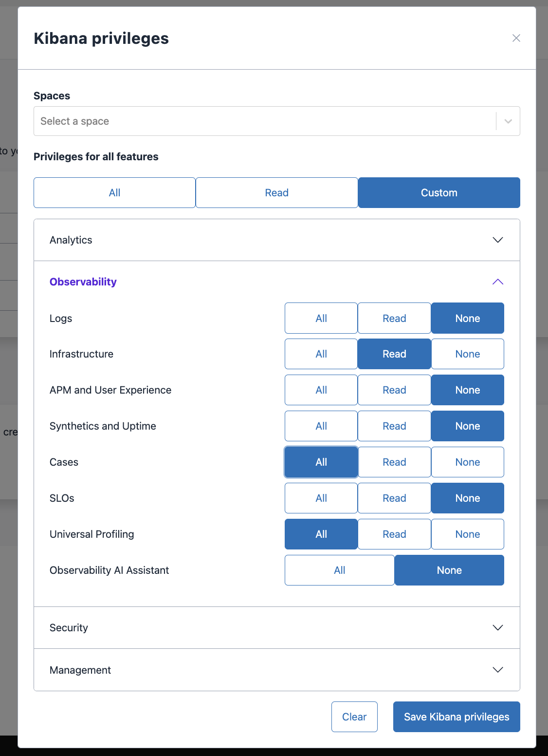Image resolution: width=548 pixels, height=756 pixels.
Task: Set Infrastructure privilege to None
Action: tap(467, 354)
